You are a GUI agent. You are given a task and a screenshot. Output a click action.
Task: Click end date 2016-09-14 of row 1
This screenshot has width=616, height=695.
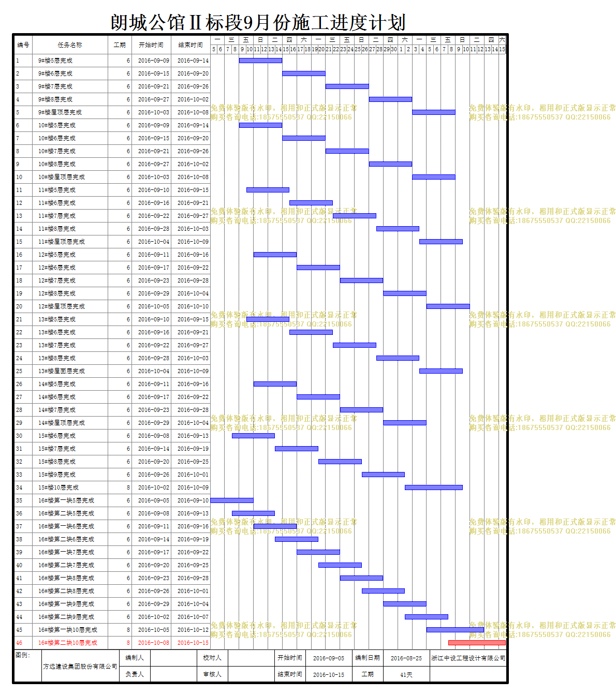pyautogui.click(x=193, y=61)
